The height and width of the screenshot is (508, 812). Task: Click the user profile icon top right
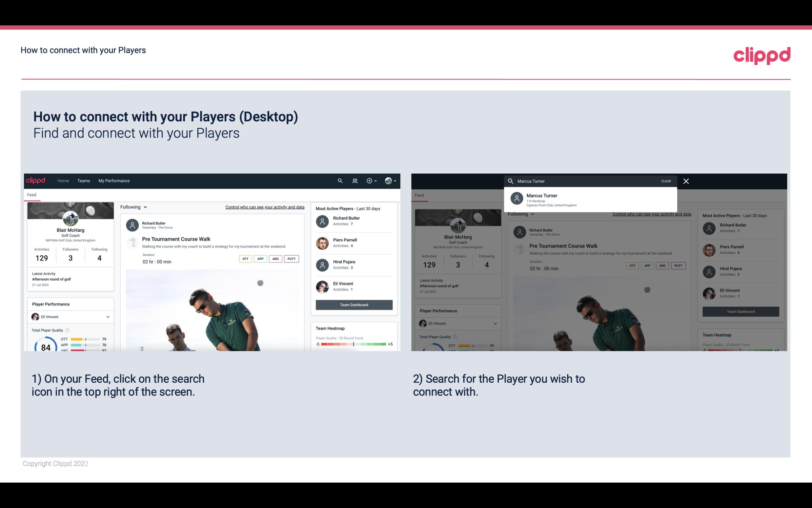388,180
